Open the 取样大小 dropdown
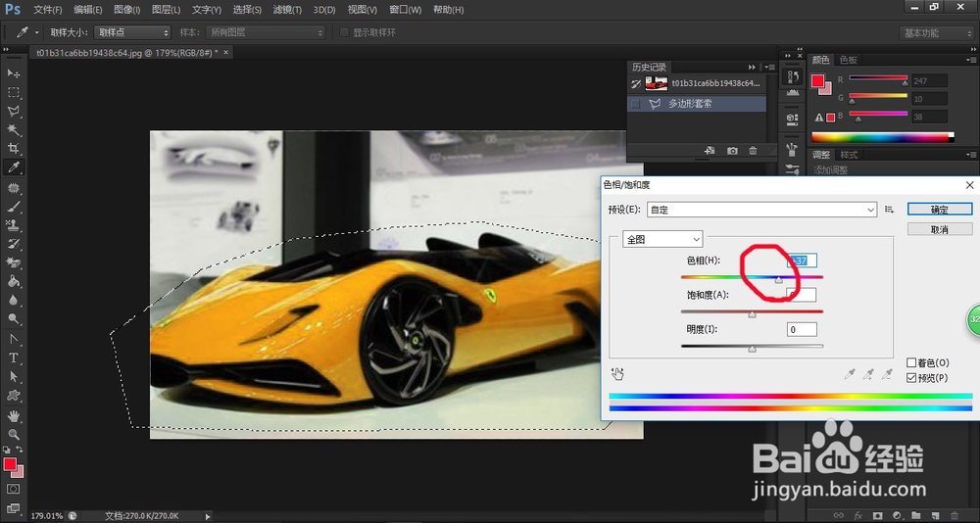The width and height of the screenshot is (980, 523). (x=132, y=32)
